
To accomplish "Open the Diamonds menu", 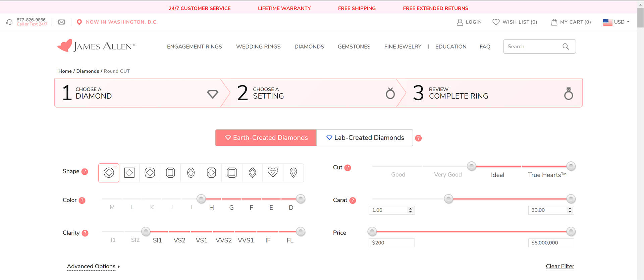I will pos(309,47).
